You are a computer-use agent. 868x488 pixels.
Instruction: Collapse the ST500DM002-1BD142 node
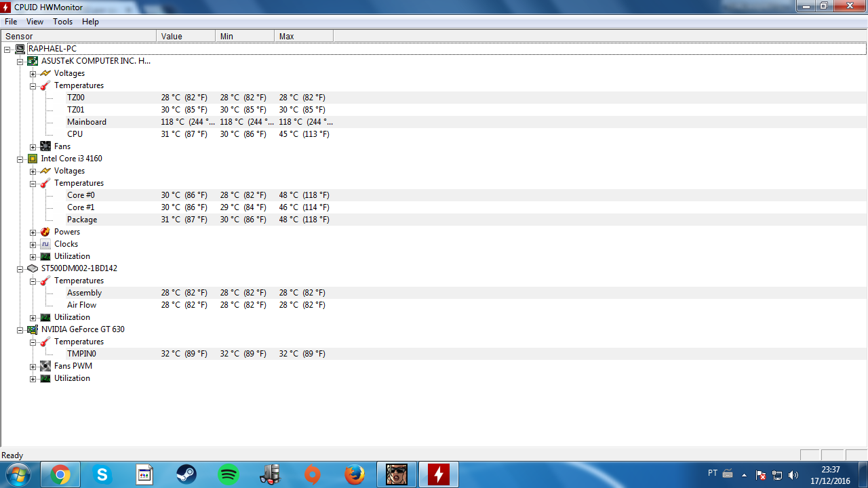20,268
